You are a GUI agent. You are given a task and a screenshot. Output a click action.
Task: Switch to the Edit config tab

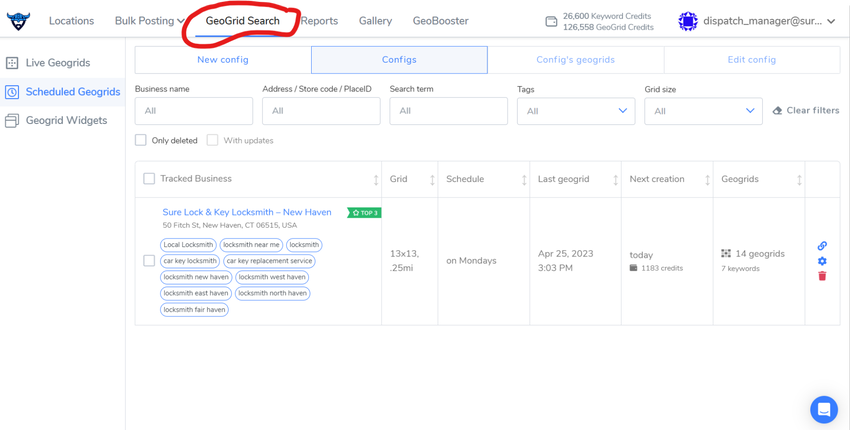[752, 60]
